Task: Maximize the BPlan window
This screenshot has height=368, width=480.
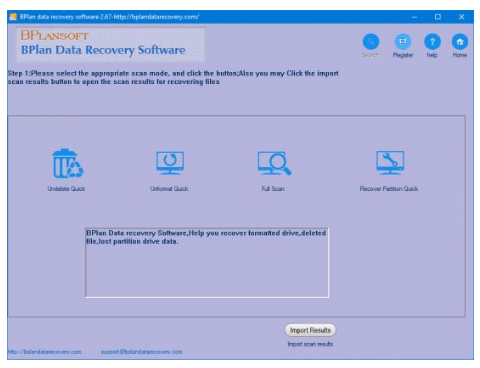Action: tap(438, 17)
